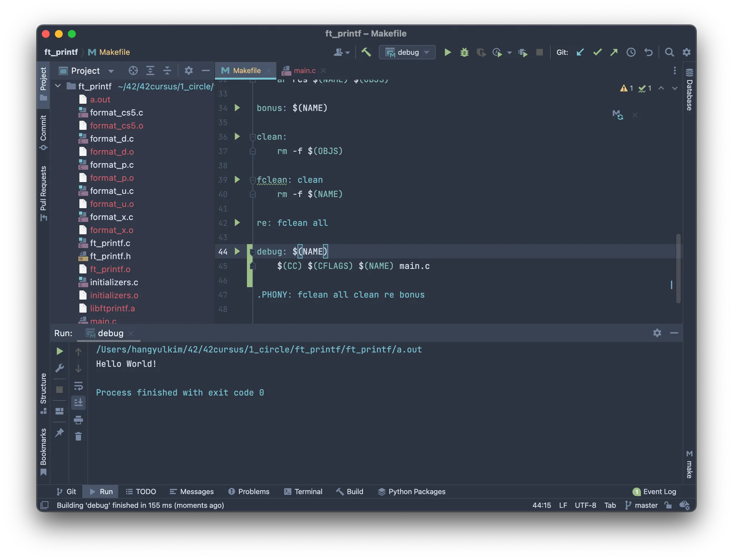Click Reload Makefile changes floating icon
This screenshot has height=560, width=733.
point(617,115)
